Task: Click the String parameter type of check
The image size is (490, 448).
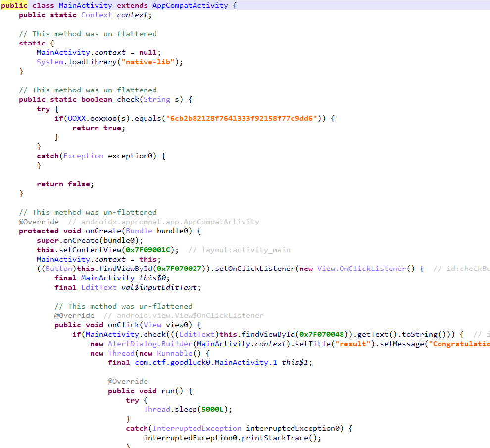Action: [157, 99]
